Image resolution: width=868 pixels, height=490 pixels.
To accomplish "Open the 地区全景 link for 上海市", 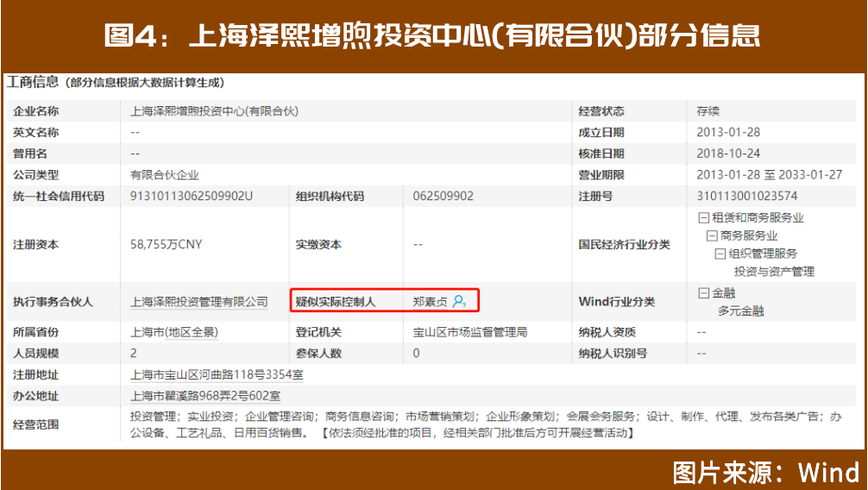I will 192,332.
